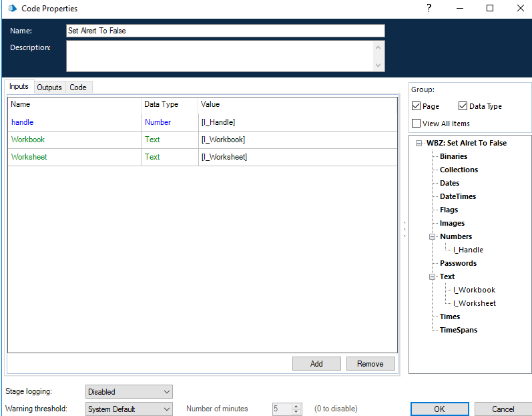This screenshot has height=416, width=532.
Task: Switch to the Code tab
Action: pyautogui.click(x=78, y=87)
